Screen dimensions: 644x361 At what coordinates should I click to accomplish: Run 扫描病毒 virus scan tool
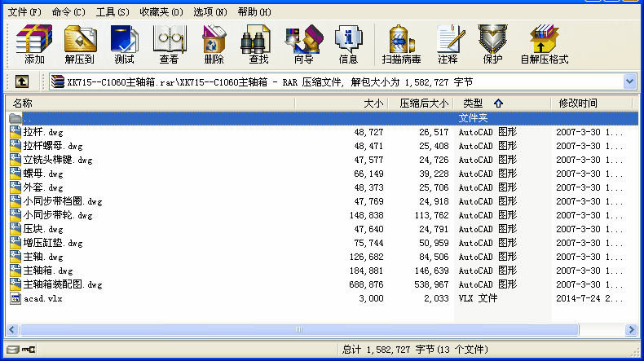coord(401,44)
